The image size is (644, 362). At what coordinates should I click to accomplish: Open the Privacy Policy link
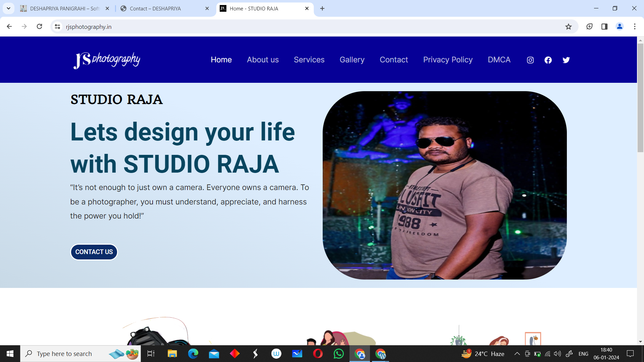(448, 60)
